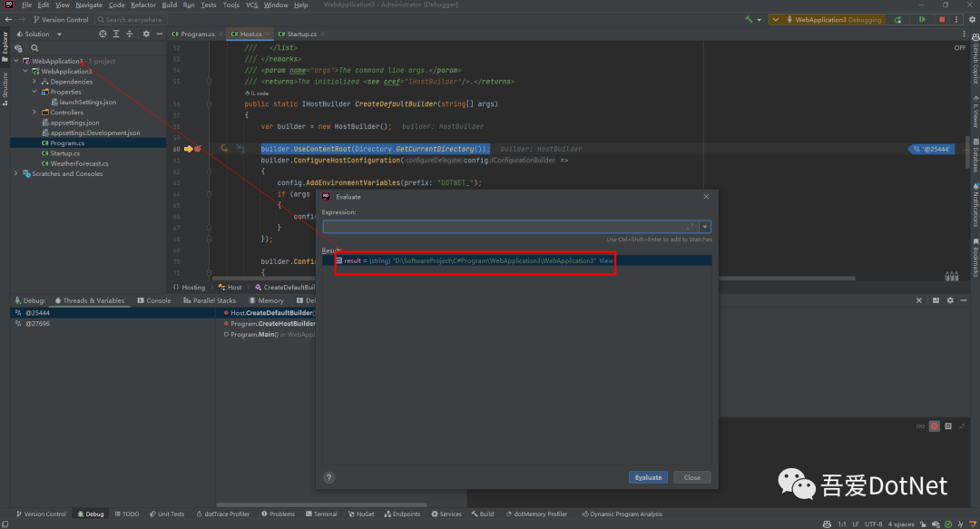The width and height of the screenshot is (980, 529).
Task: Close the debug session tab
Action: click(x=918, y=300)
